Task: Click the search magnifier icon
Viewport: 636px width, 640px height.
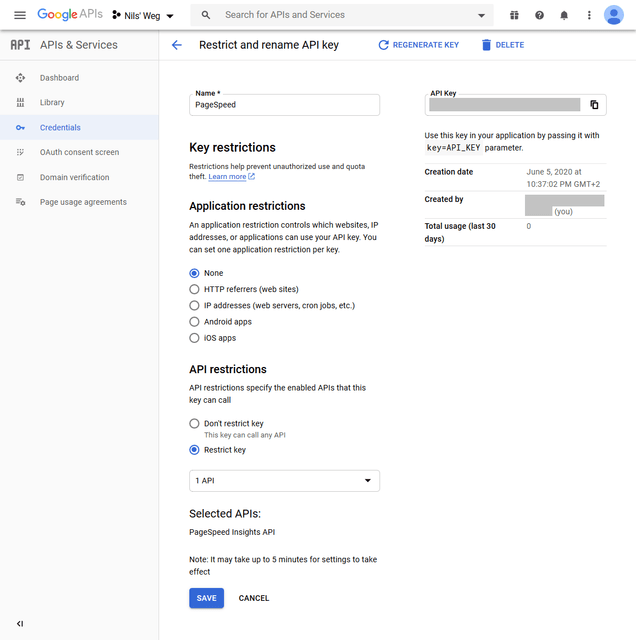Action: [x=206, y=15]
